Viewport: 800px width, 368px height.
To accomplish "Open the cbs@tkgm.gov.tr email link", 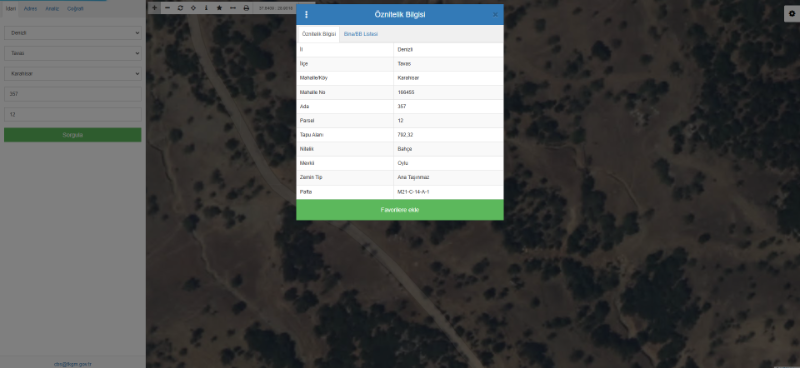I will pos(72,364).
